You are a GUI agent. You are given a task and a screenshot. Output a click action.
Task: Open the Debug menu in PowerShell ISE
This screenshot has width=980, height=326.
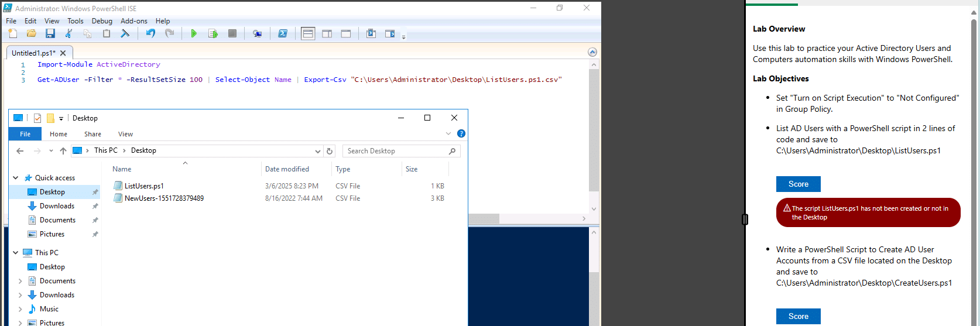pyautogui.click(x=102, y=21)
